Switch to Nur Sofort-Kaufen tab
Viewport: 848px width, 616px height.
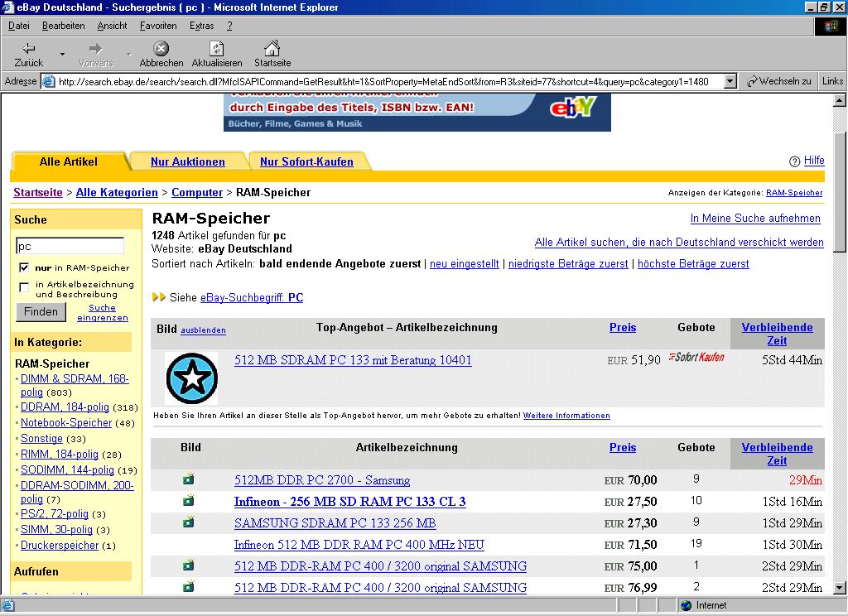pos(306,161)
